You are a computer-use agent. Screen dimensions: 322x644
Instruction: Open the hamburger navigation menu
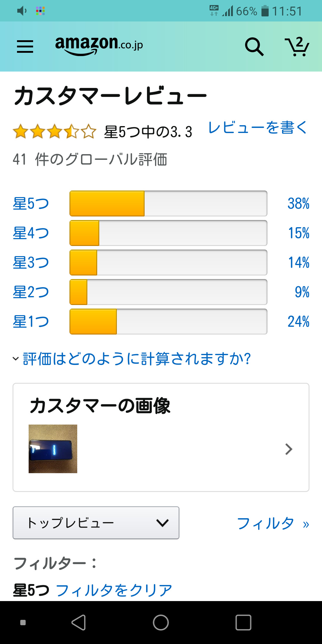pyautogui.click(x=25, y=47)
